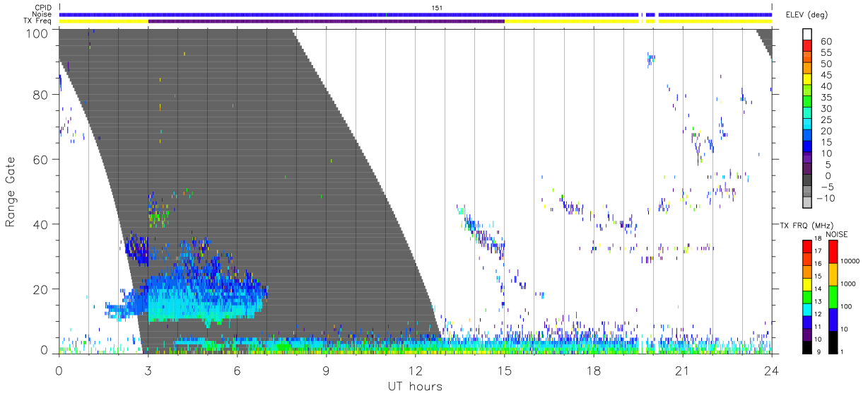Click Range Gate axis tick '100'
The width and height of the screenshot is (868, 401).
38,33
